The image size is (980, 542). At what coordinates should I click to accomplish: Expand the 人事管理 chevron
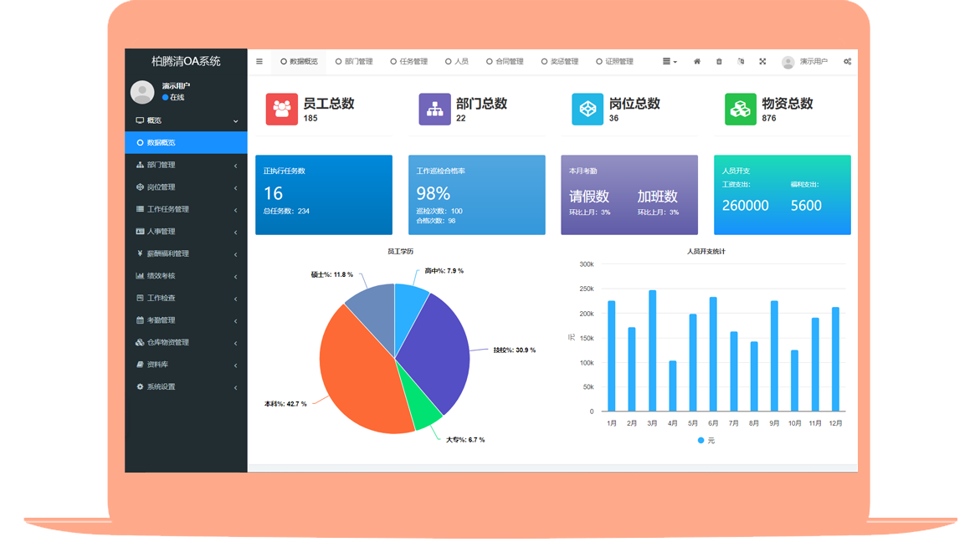coord(236,232)
